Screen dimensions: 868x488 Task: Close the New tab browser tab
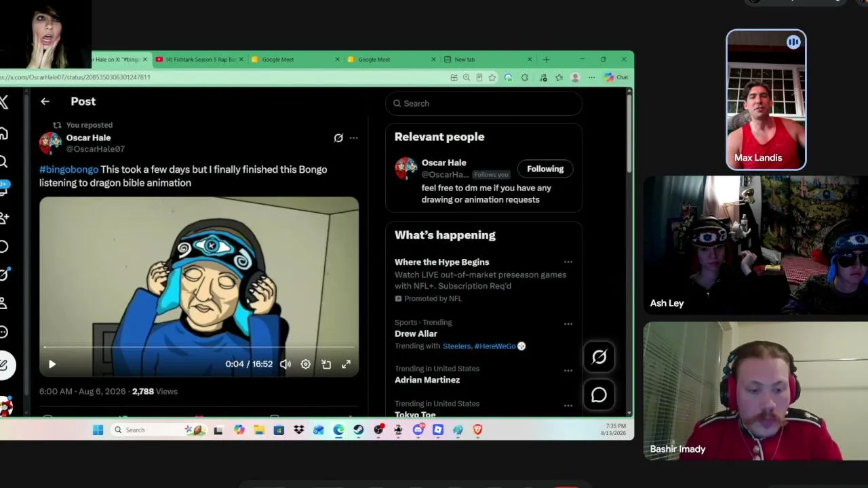[x=530, y=60]
